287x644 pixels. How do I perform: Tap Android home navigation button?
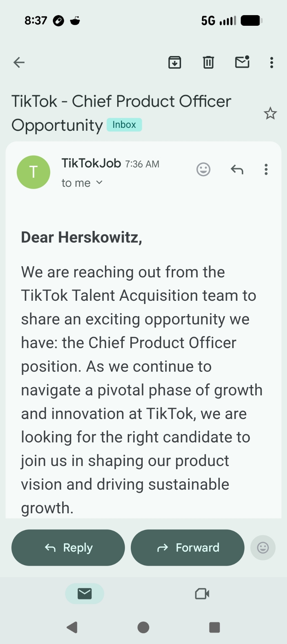click(143, 627)
